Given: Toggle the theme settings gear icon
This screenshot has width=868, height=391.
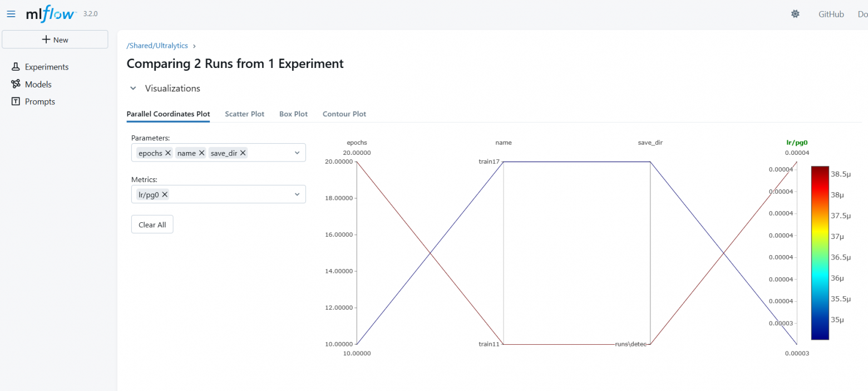Looking at the screenshot, I should click(x=795, y=14).
